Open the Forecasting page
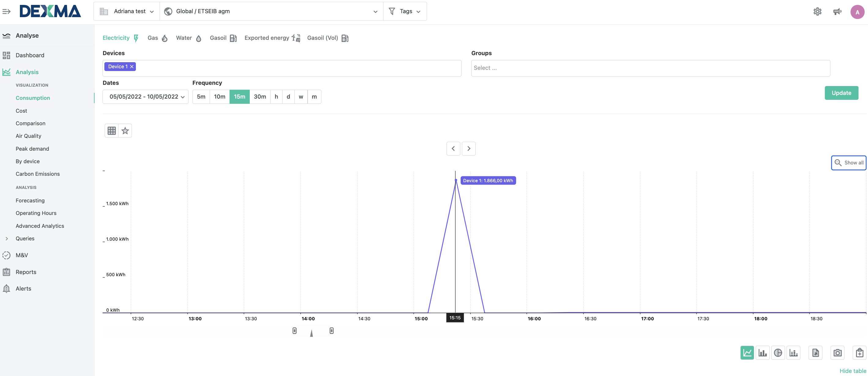The width and height of the screenshot is (868, 376). pos(30,200)
